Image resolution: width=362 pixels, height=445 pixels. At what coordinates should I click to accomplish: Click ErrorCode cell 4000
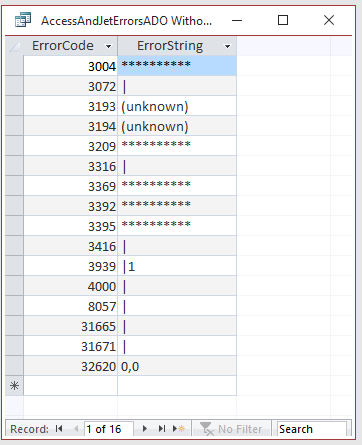(x=70, y=286)
